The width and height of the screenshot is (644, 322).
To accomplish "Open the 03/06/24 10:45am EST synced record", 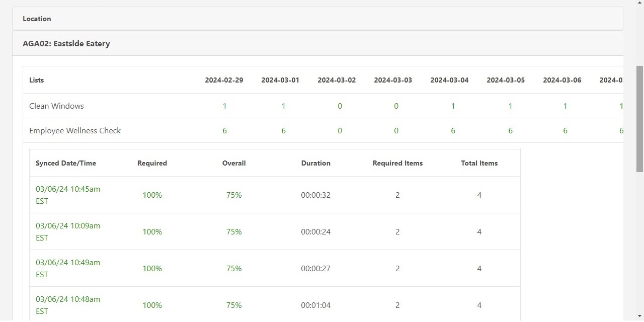I will (x=68, y=195).
